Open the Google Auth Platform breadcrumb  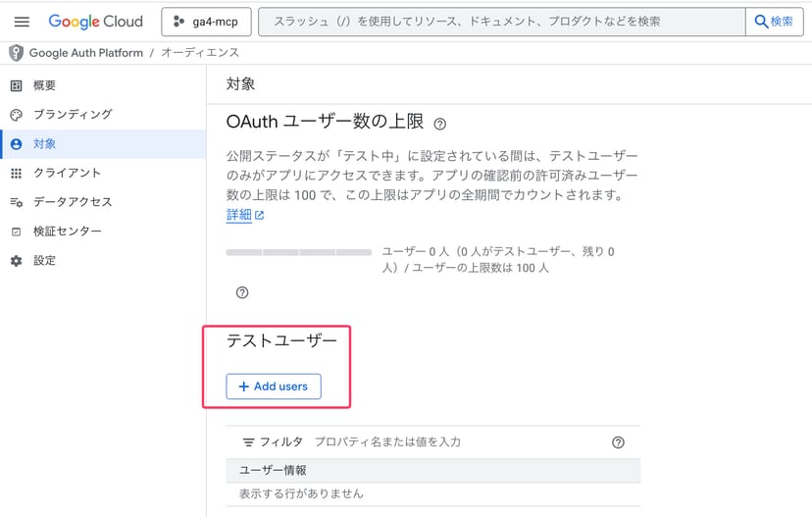[x=86, y=53]
